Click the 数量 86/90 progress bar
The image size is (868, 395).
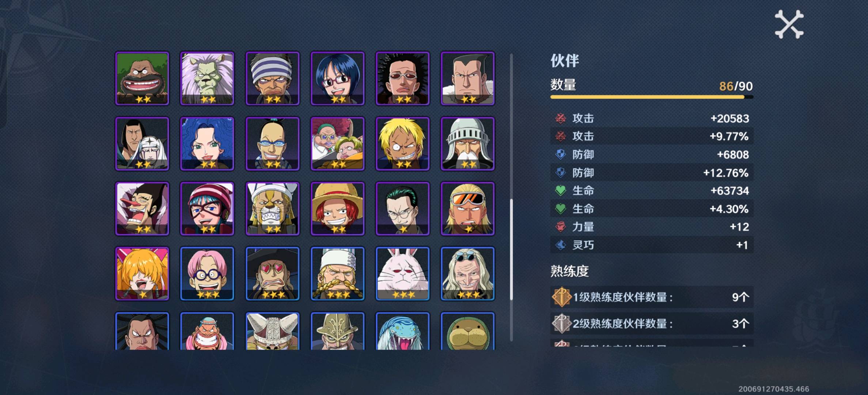click(x=652, y=97)
